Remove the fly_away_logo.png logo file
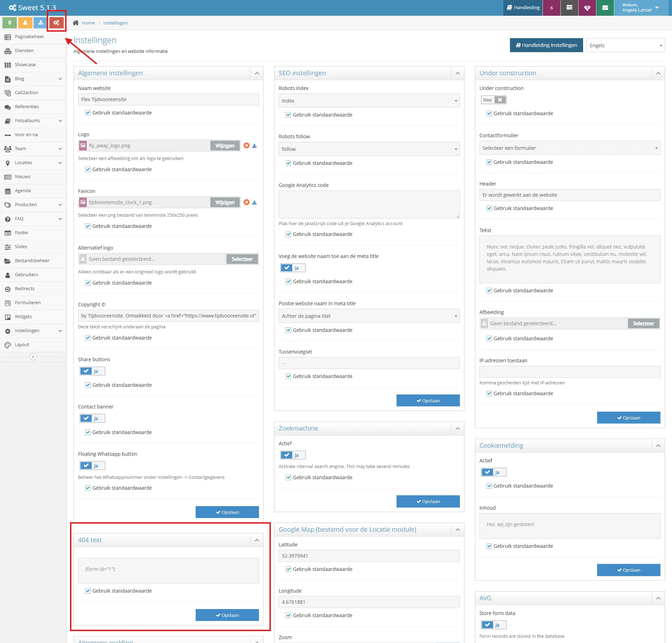672x643 pixels. coord(247,146)
